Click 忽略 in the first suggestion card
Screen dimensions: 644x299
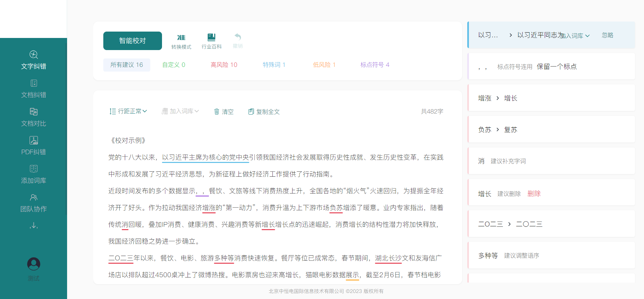[607, 35]
